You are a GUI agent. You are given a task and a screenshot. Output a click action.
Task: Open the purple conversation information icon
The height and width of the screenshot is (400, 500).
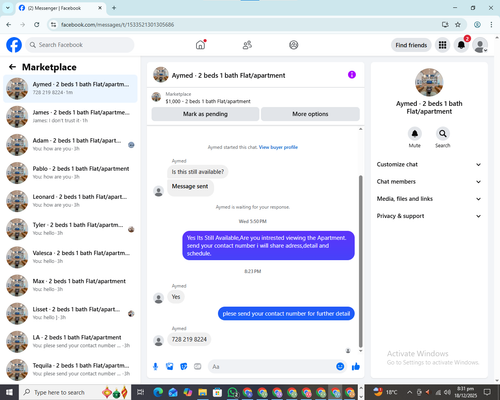coord(352,75)
